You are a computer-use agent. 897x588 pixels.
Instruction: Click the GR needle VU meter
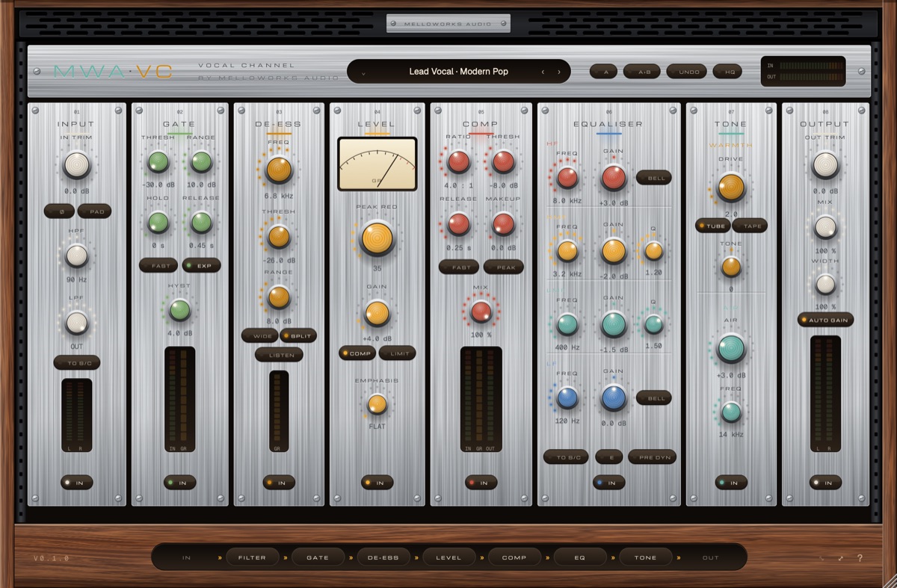coord(377,164)
